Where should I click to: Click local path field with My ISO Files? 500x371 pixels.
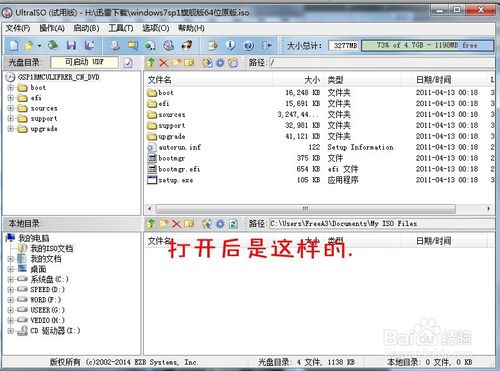coord(382,223)
